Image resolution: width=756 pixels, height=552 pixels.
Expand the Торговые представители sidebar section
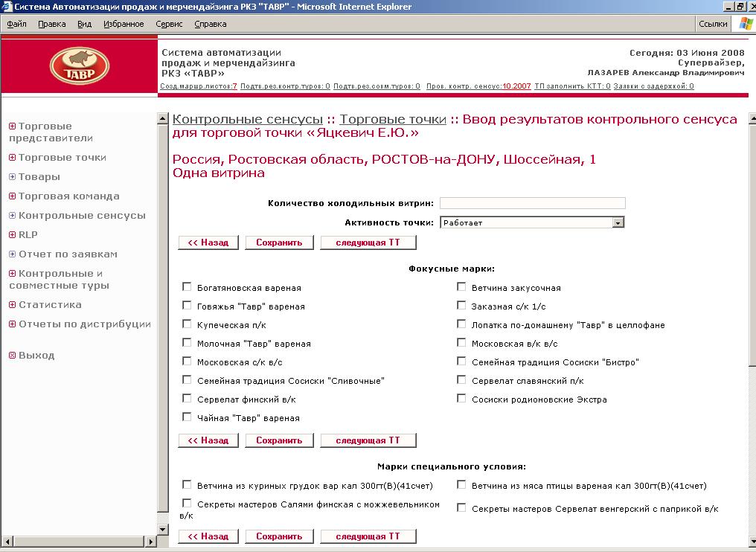pos(12,126)
